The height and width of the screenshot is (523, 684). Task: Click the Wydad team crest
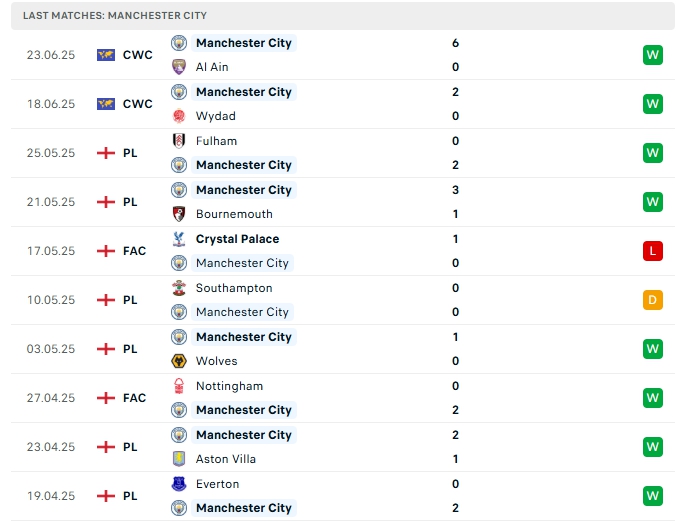[179, 116]
